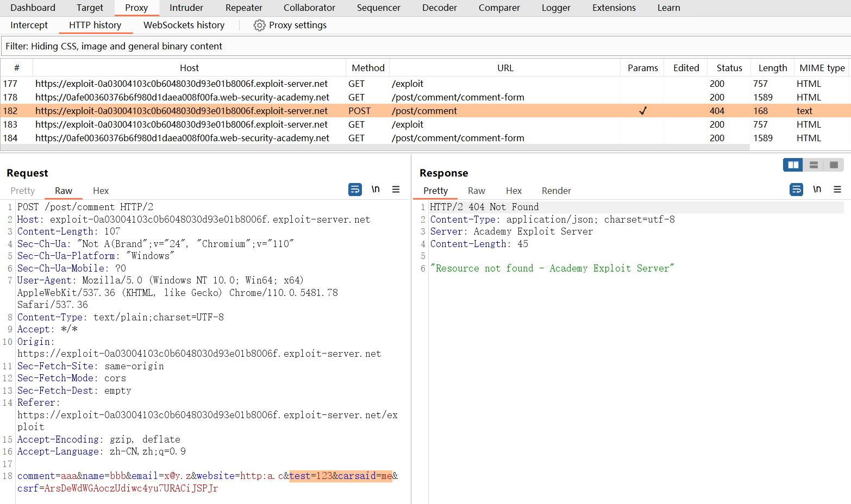Select side-by-side split layout icon
The image size is (851, 504).
pos(793,165)
